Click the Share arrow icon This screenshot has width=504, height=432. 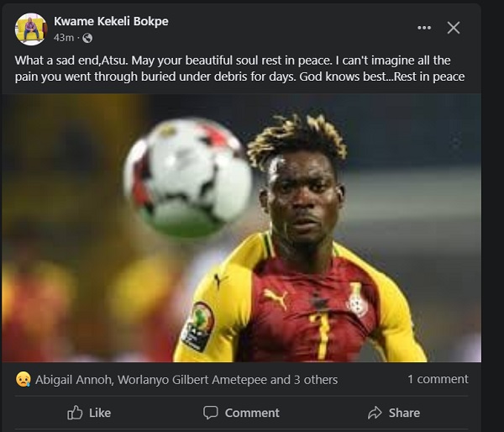pos(375,413)
